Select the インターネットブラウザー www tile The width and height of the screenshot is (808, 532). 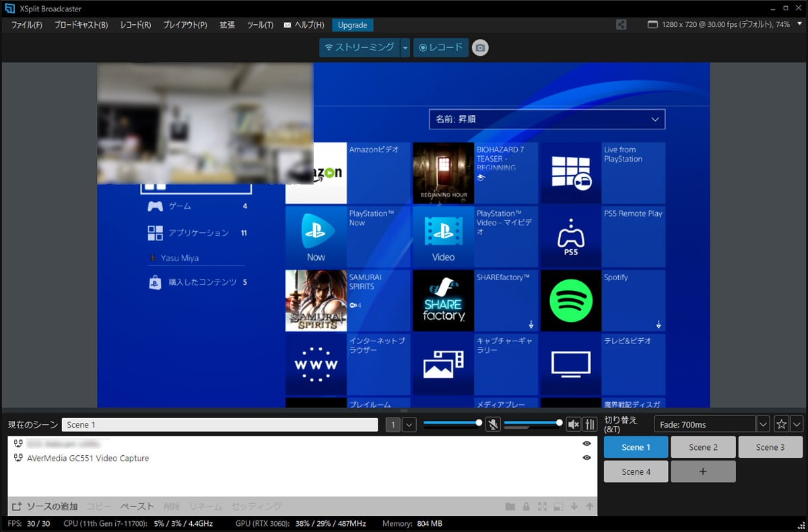(347, 365)
